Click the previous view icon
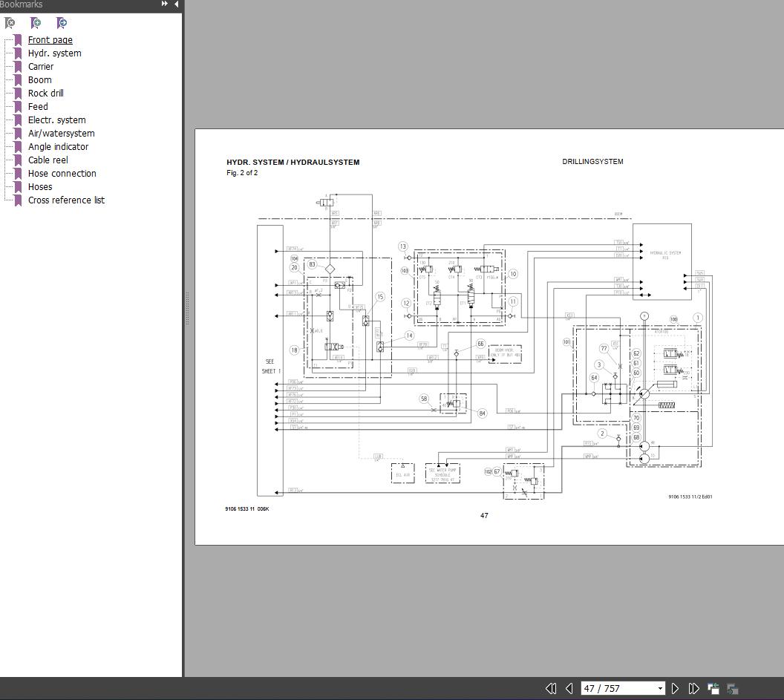 (713, 688)
